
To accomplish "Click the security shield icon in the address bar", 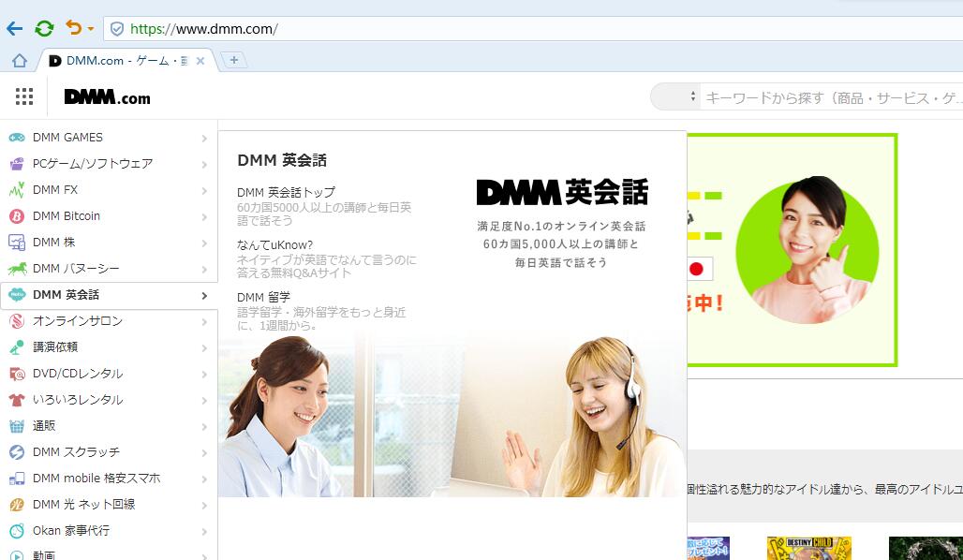I will [x=117, y=29].
